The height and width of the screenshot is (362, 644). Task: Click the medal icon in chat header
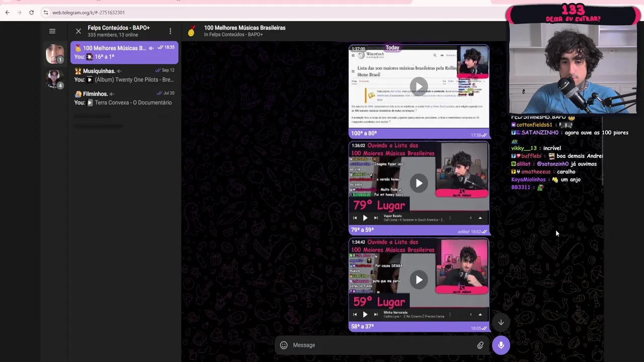pyautogui.click(x=191, y=31)
